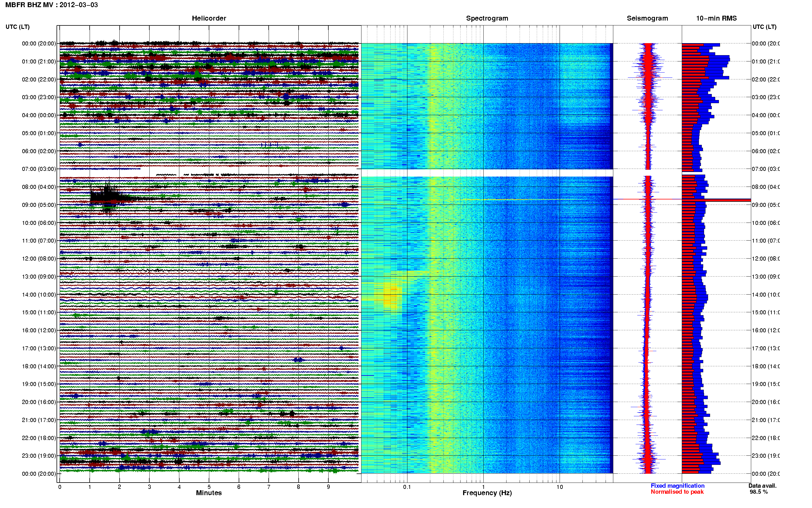Screen dimensions: 812x508
Task: Click the left '08:00 (04:00)' time label
Action: (39, 187)
